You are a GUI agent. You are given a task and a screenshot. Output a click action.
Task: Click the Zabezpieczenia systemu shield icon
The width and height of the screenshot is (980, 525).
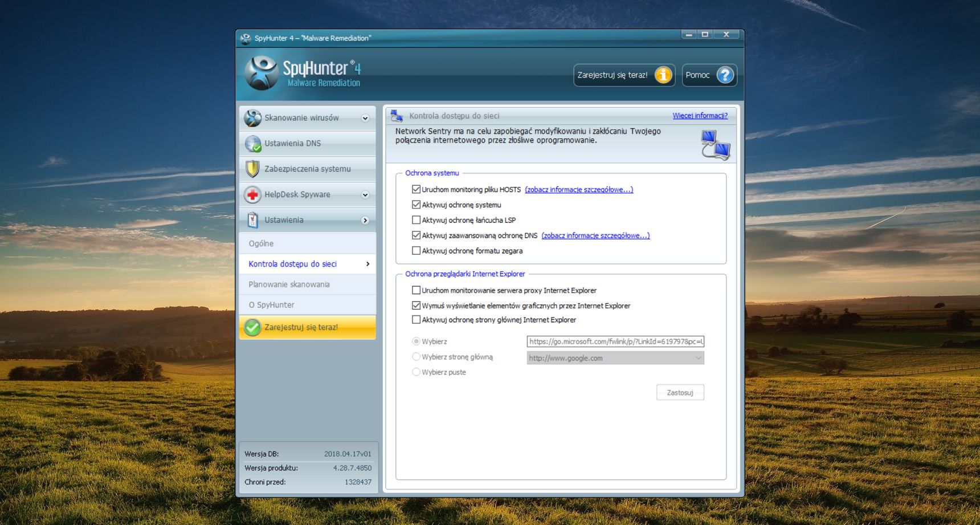(x=252, y=169)
